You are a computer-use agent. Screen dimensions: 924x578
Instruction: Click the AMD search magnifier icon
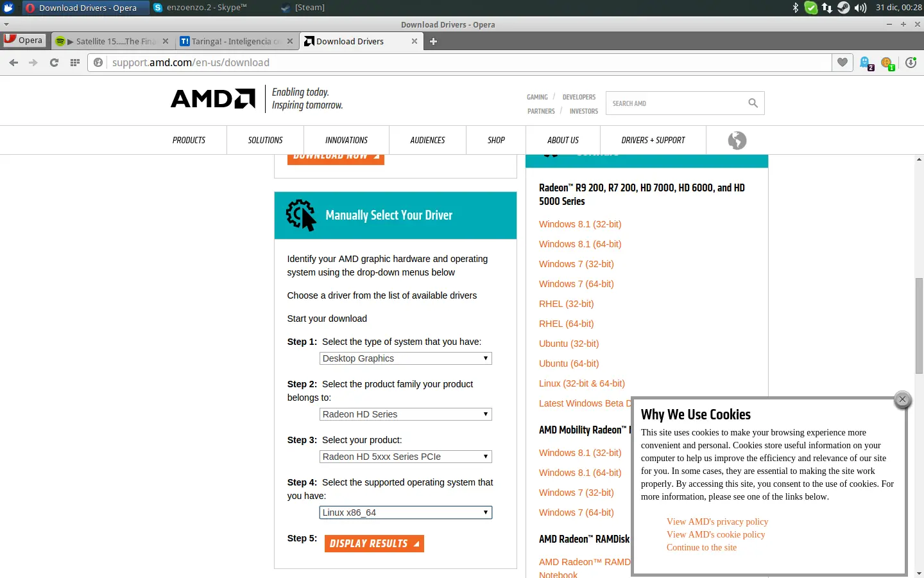point(753,103)
